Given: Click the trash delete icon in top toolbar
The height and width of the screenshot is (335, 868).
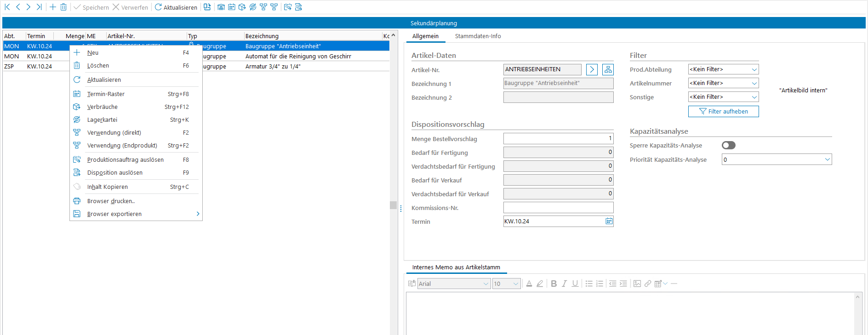Looking at the screenshot, I should click(x=63, y=7).
